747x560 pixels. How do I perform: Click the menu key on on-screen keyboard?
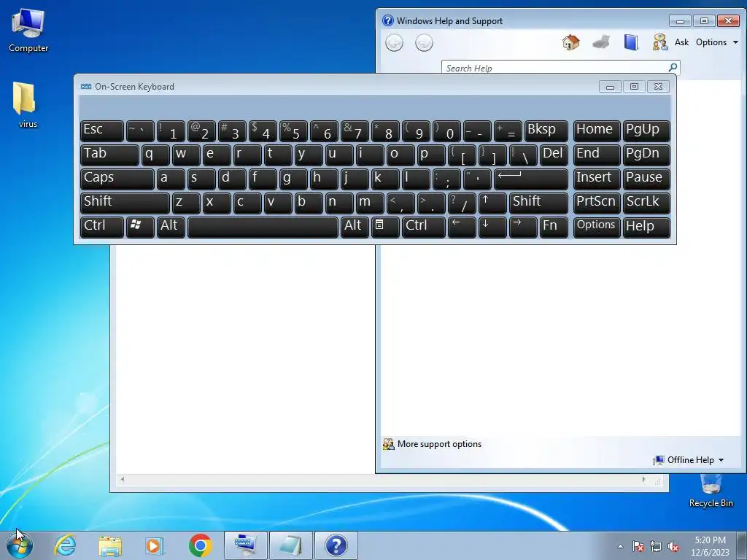[385, 227]
